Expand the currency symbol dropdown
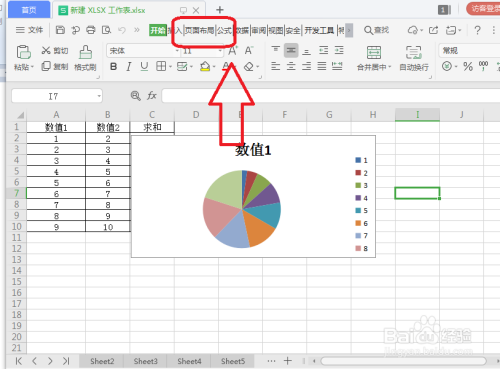The width and height of the screenshot is (500, 369). point(456,66)
